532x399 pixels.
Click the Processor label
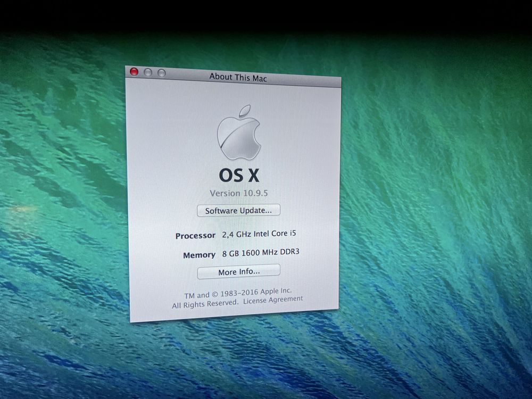(195, 236)
